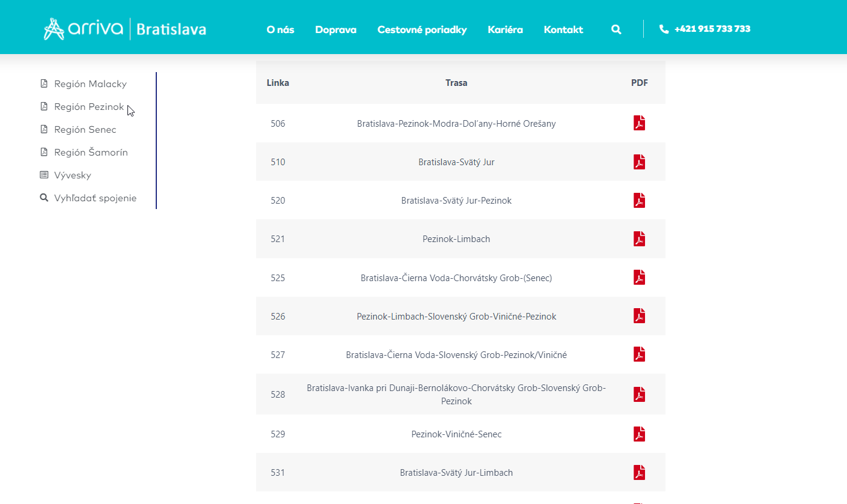847x504 pixels.
Task: Go to the Arriva Bratislava logo homepage
Action: (125, 29)
